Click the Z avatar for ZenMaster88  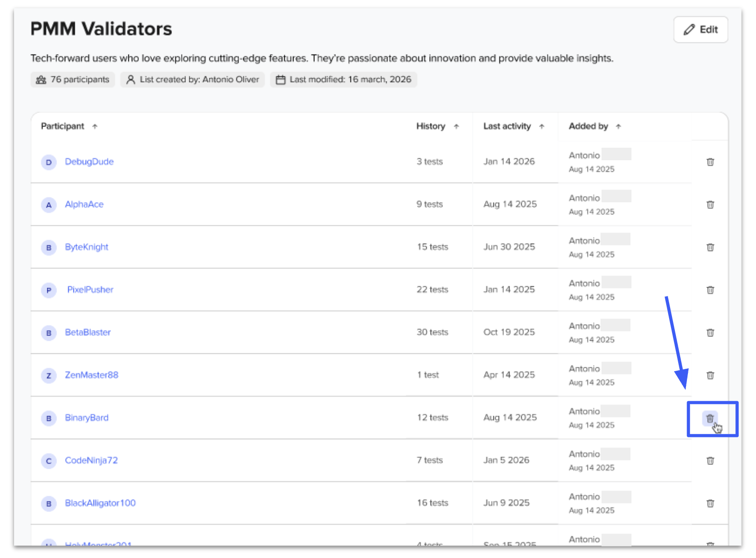pyautogui.click(x=49, y=376)
